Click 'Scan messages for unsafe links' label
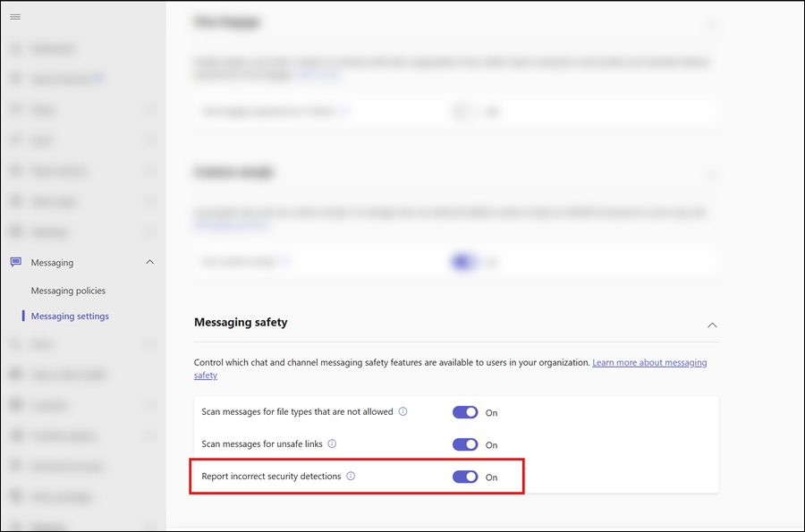 263,444
